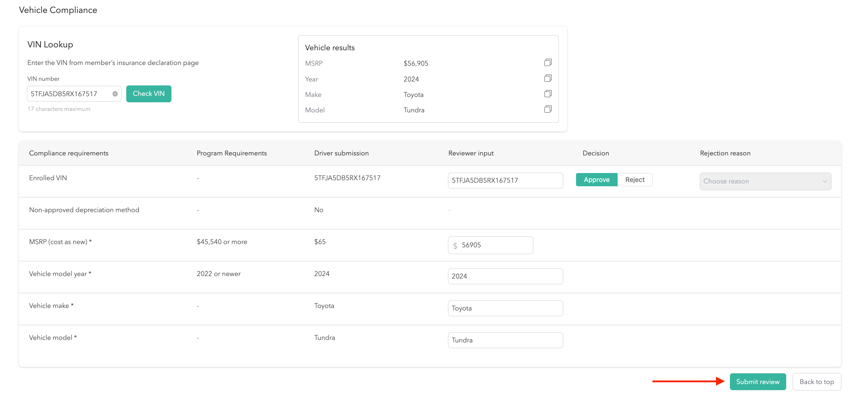The width and height of the screenshot is (868, 402).
Task: Click the rejection reason chevron arrow
Action: tap(825, 181)
